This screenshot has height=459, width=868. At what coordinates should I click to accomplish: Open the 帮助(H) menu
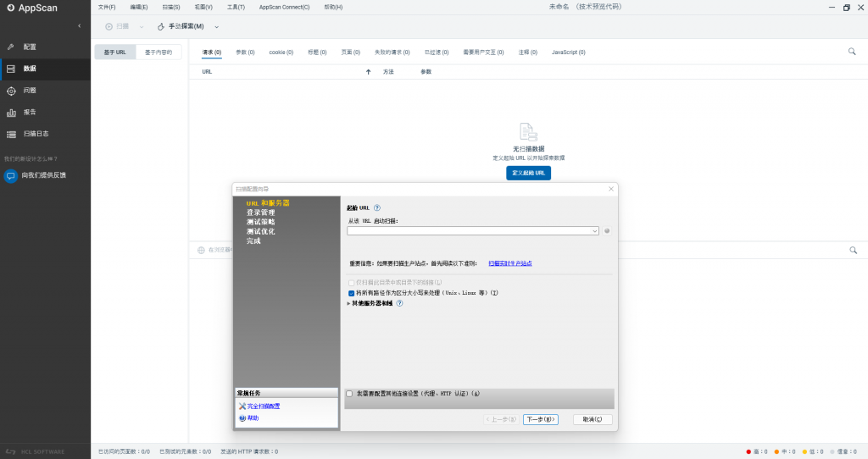(333, 7)
